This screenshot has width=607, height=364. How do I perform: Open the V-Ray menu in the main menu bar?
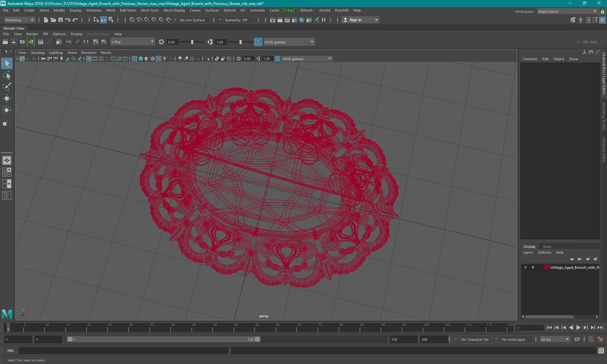click(289, 10)
